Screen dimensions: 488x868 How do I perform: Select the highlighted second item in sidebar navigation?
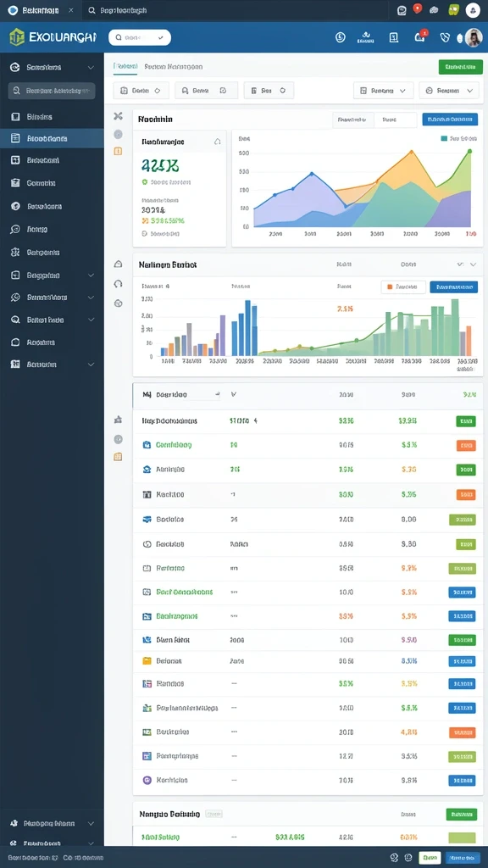pyautogui.click(x=52, y=138)
